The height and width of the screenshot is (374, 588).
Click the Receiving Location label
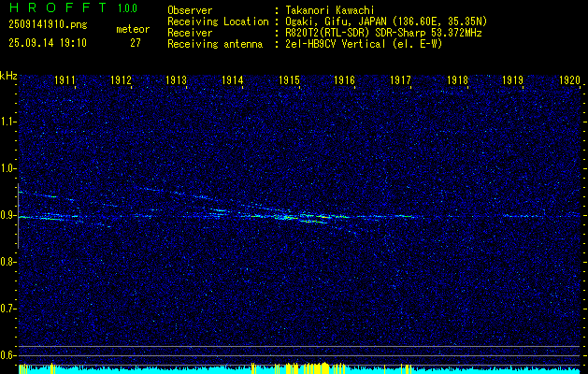218,22
